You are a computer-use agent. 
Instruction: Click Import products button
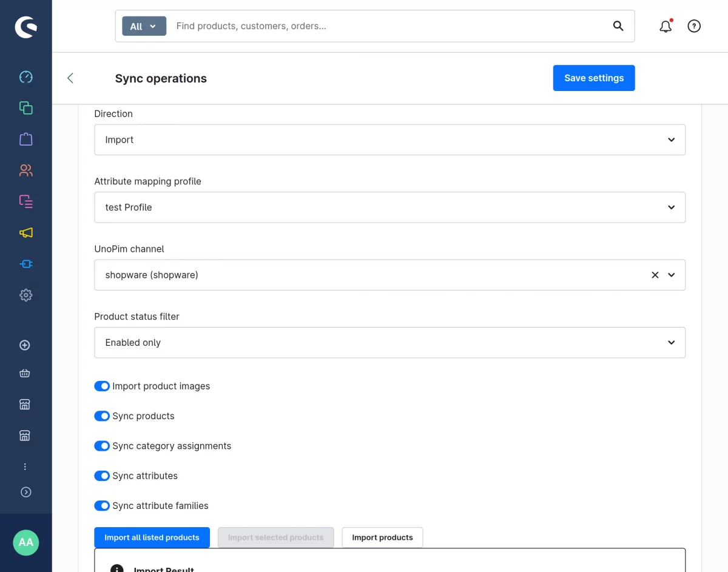pos(382,537)
